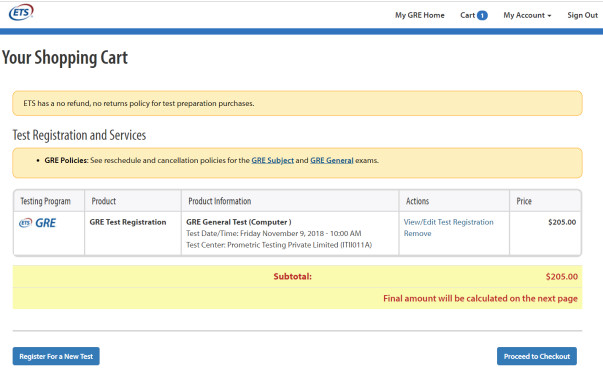The height and width of the screenshot is (372, 603).
Task: Click the GRE program logo in table
Action: pyautogui.click(x=38, y=223)
